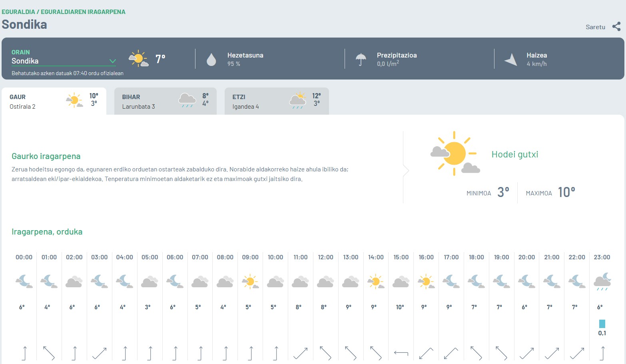Click the 05:00 cloudy weather icon
Viewport: 626px width, 364px height.
click(150, 282)
